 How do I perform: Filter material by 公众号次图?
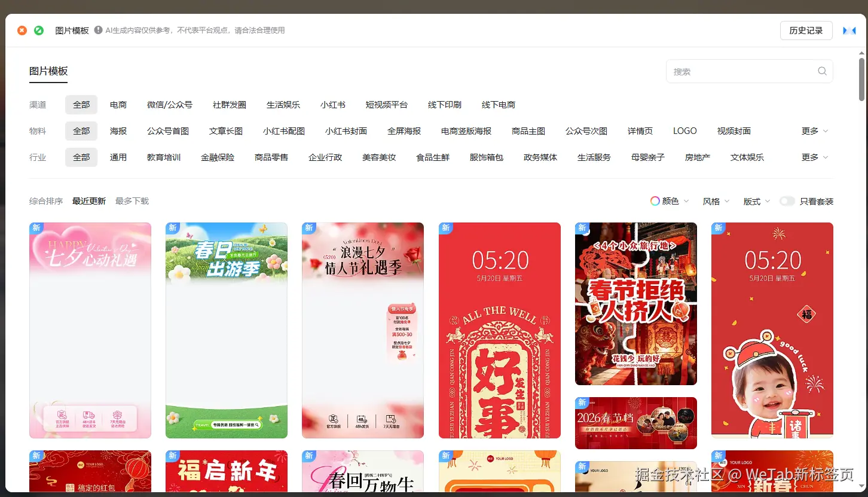(586, 131)
